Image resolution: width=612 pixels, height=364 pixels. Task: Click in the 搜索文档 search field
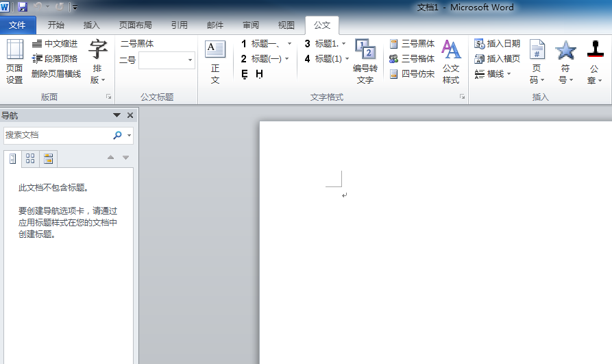coord(58,136)
